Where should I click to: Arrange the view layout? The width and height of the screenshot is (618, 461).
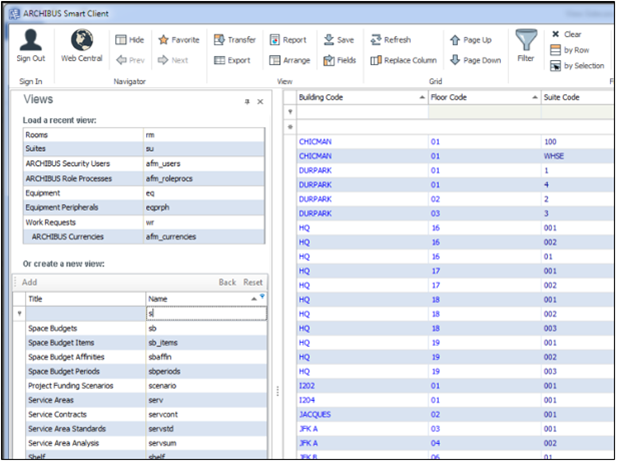click(290, 60)
